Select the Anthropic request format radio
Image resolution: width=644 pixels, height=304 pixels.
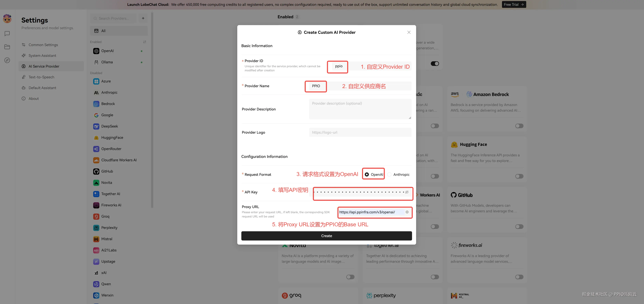coord(390,174)
